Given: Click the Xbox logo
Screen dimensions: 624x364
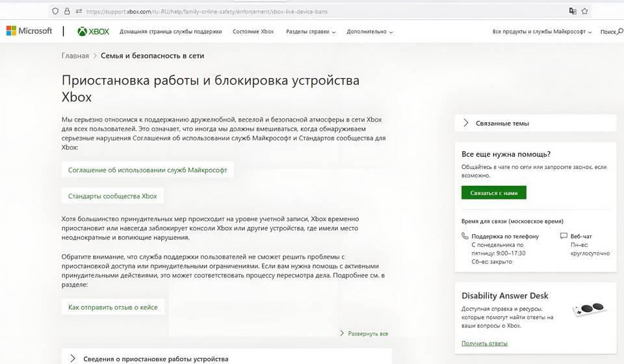Looking at the screenshot, I should coord(93,31).
